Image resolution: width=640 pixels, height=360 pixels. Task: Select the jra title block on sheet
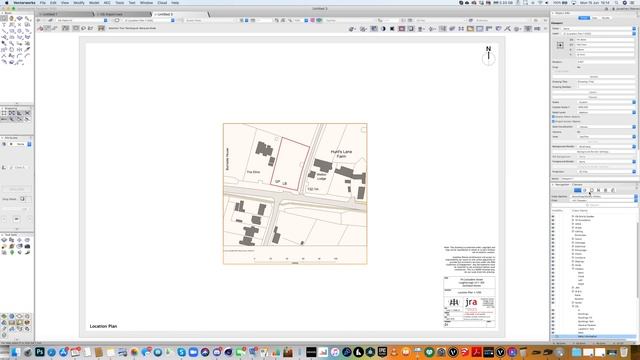(x=469, y=302)
